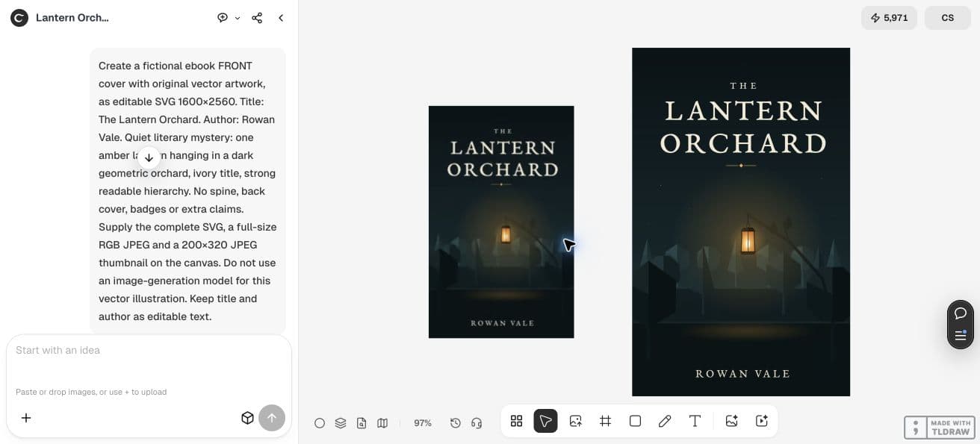Image resolution: width=980 pixels, height=444 pixels.
Task: Select the large Lantern Orchard cover image
Action: point(741,222)
